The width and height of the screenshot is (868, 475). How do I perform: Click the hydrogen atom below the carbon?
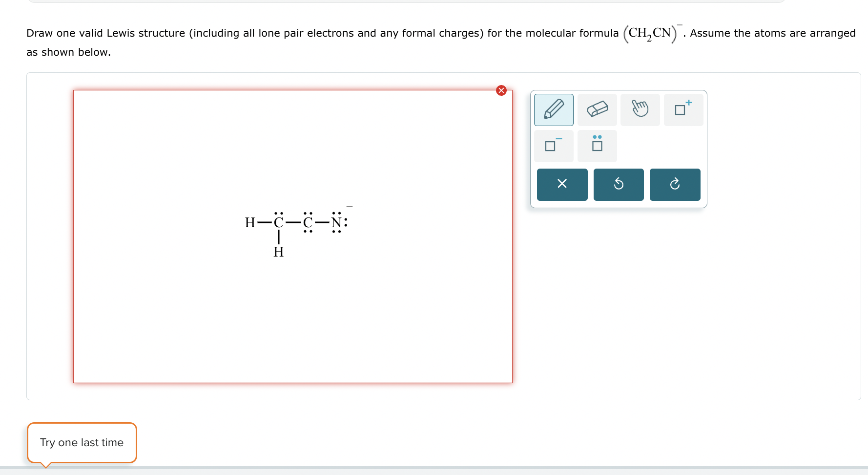278,252
